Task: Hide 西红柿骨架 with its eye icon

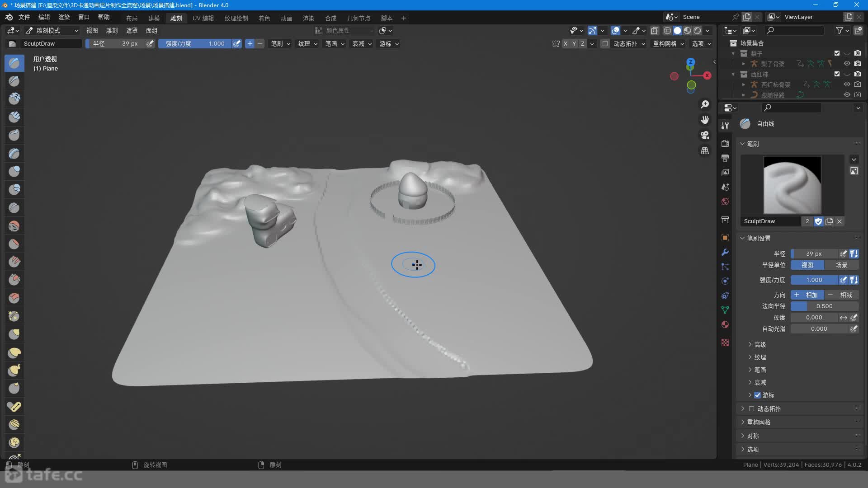Action: (x=847, y=84)
